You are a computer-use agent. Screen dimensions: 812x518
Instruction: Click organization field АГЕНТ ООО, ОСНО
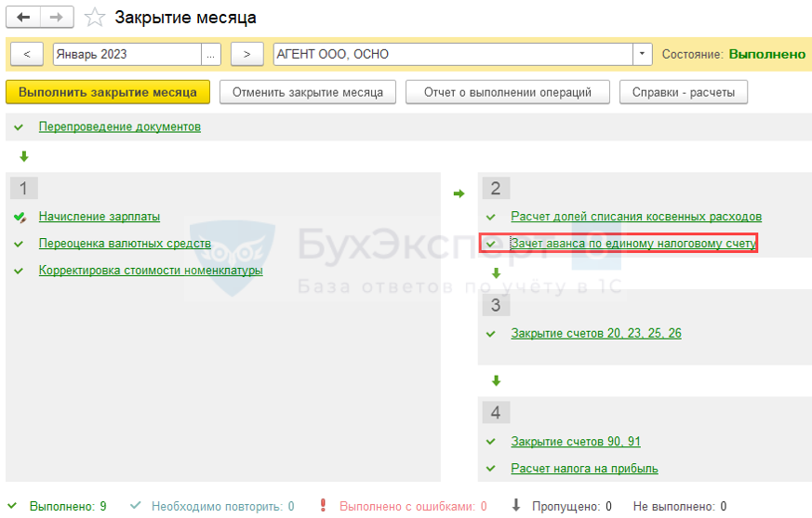pyautogui.click(x=453, y=54)
